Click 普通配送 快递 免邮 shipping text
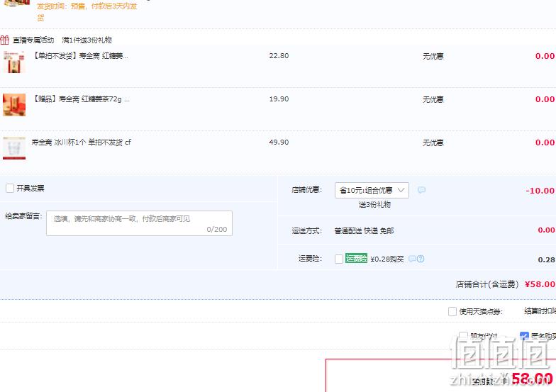Image resolution: width=556 pixels, height=392 pixels. 364,231
